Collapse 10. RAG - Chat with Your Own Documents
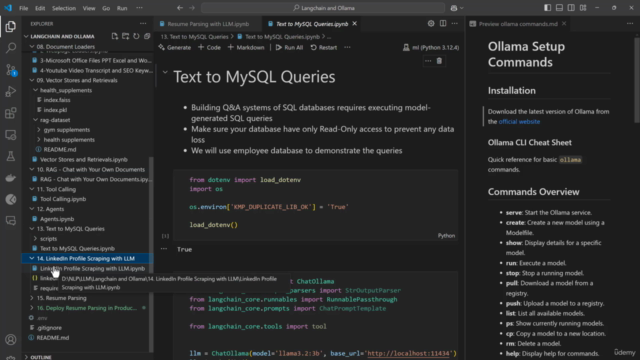This screenshot has width=640, height=360. pos(32,169)
